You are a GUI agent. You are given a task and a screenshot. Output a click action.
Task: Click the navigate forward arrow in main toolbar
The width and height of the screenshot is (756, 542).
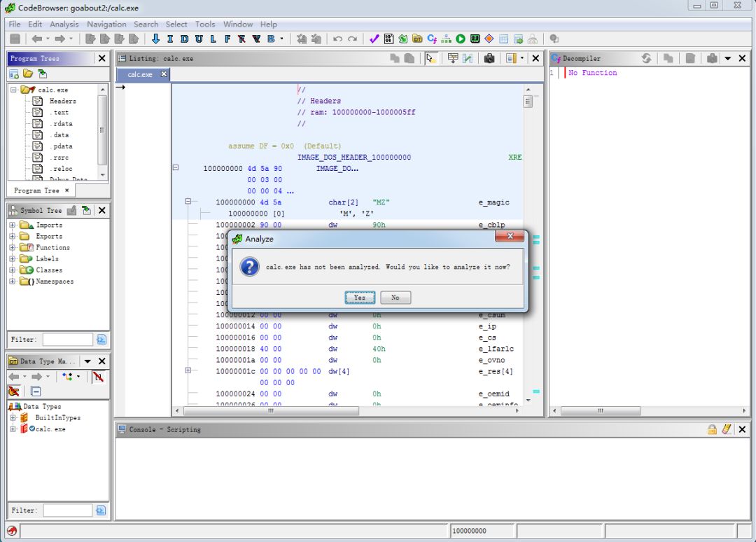(x=59, y=39)
